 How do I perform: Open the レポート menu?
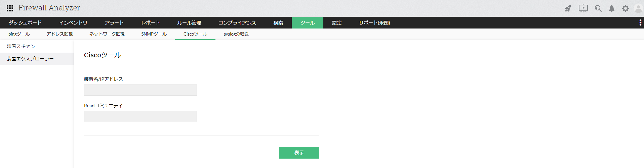click(x=151, y=23)
